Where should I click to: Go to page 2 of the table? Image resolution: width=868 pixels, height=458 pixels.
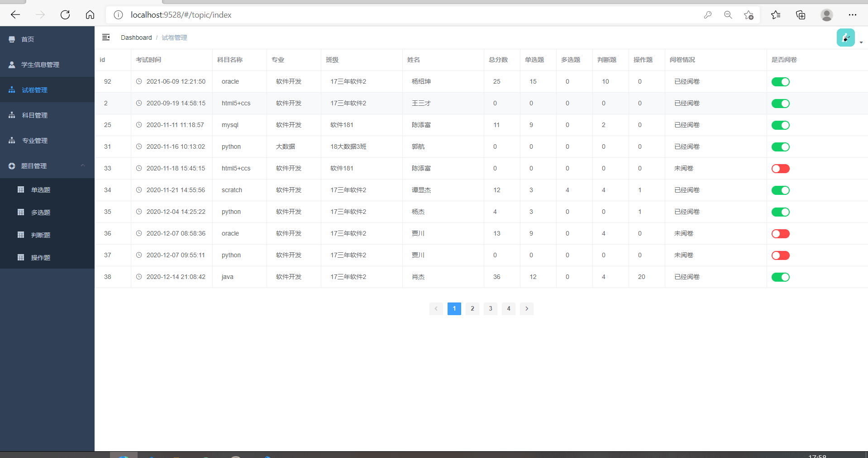point(472,309)
